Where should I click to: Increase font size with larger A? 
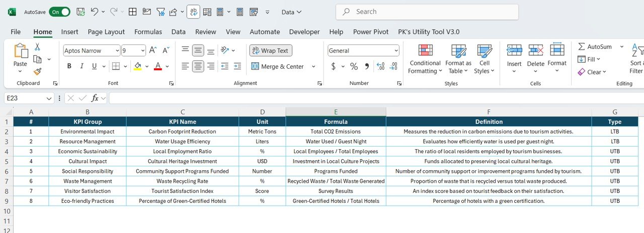point(153,50)
